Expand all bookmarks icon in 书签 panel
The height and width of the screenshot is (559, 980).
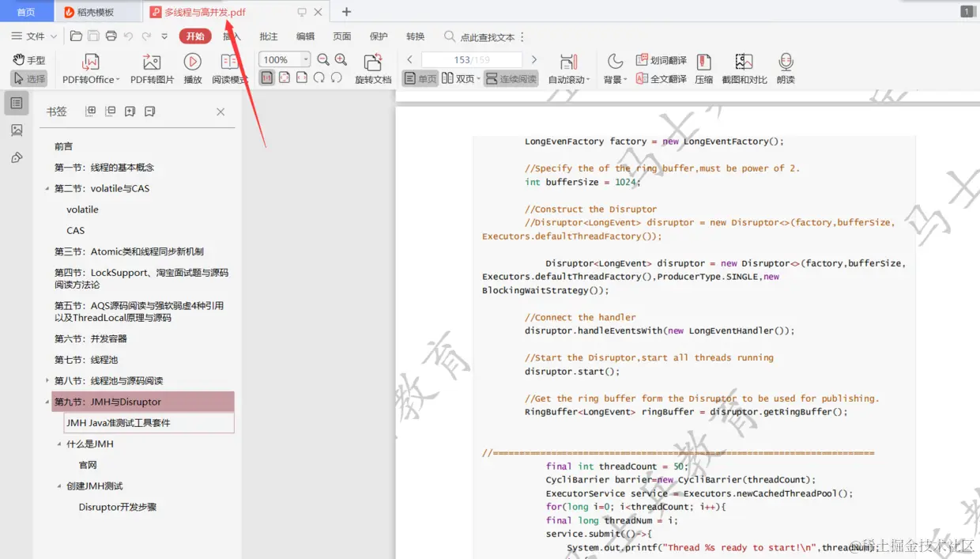coord(90,111)
